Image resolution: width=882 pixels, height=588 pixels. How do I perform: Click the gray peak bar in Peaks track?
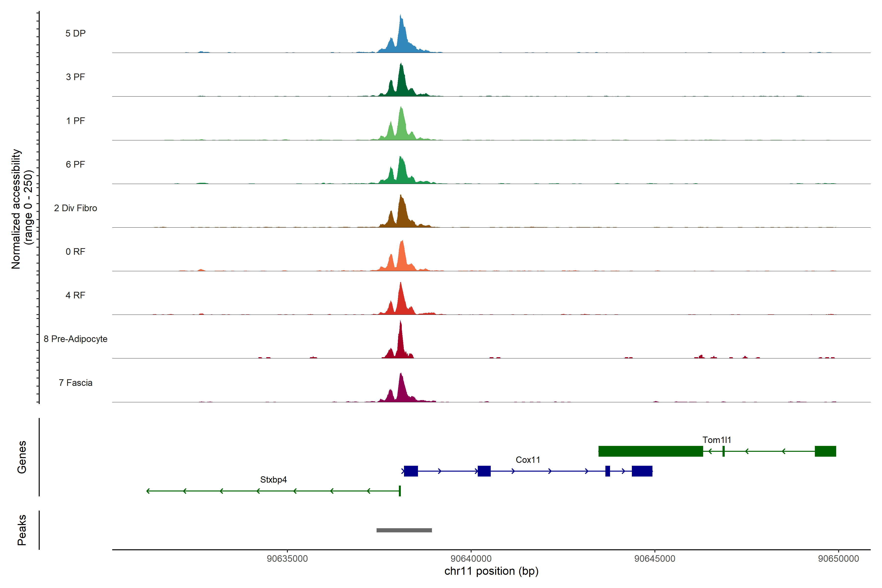[x=404, y=530]
